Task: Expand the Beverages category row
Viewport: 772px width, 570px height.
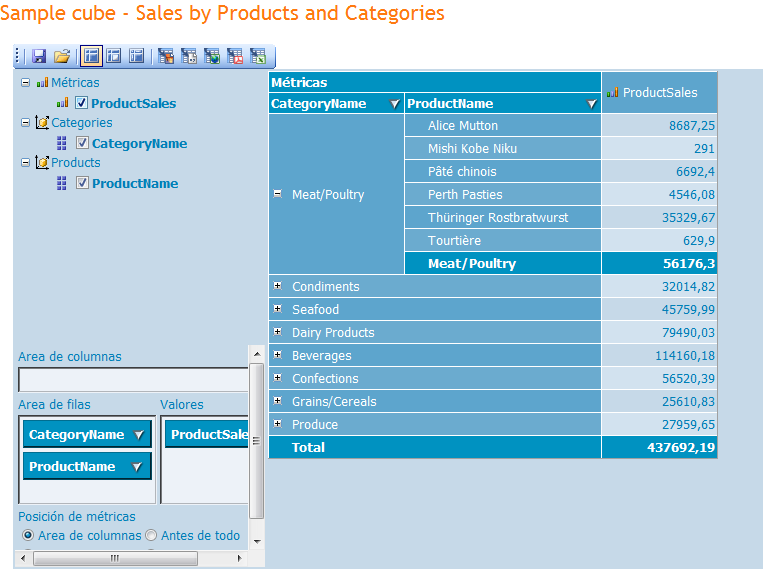Action: (277, 355)
